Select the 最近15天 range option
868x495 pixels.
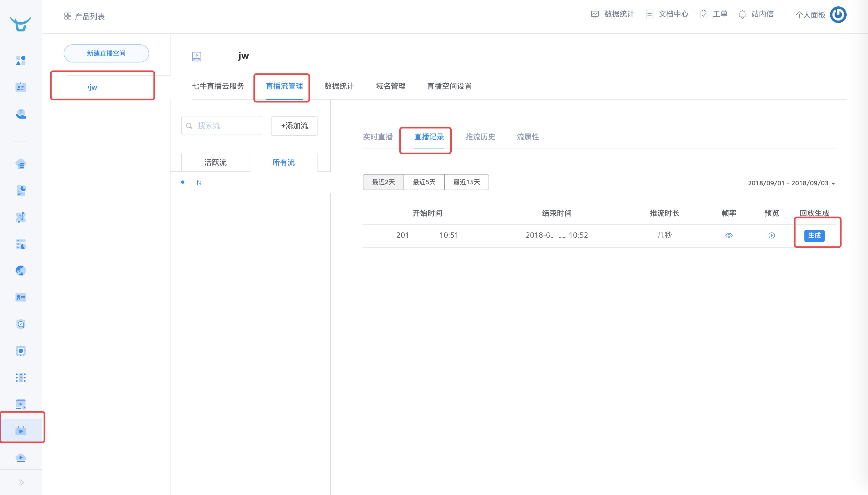[x=466, y=182]
